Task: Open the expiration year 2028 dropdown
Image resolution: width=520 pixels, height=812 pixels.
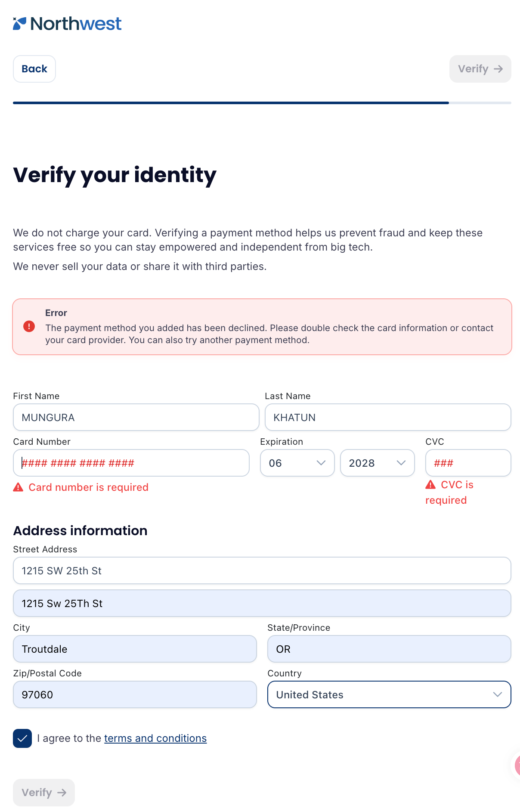Action: [x=378, y=463]
